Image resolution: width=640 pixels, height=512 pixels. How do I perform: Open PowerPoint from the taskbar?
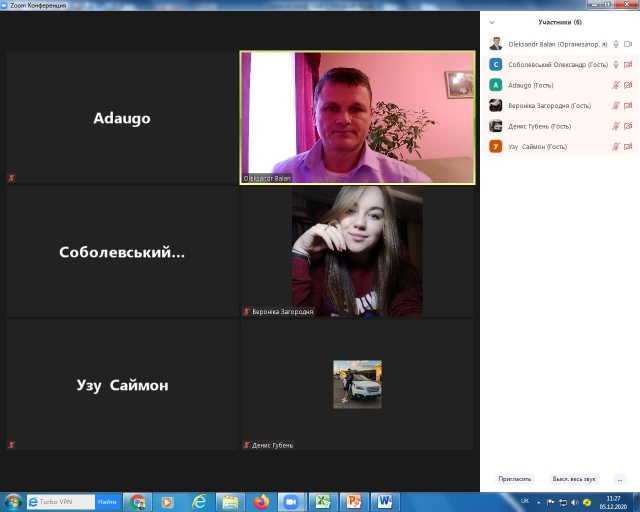pyautogui.click(x=353, y=502)
